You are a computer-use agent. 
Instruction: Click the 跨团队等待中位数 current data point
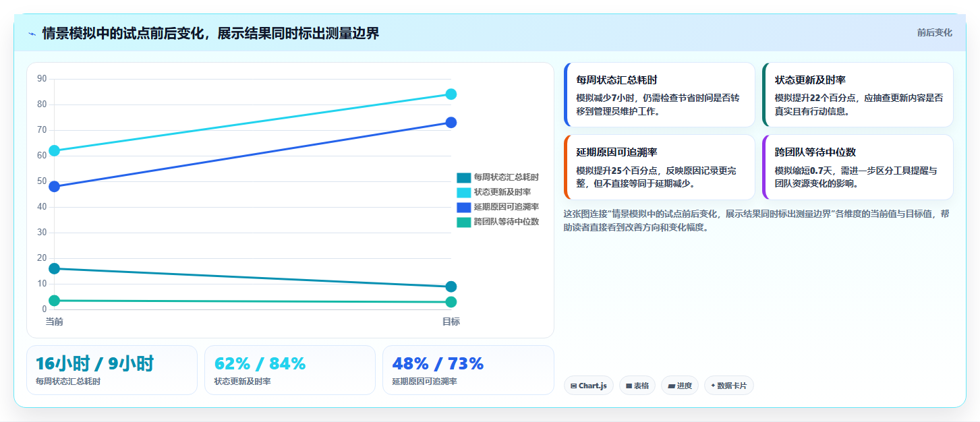coord(55,301)
